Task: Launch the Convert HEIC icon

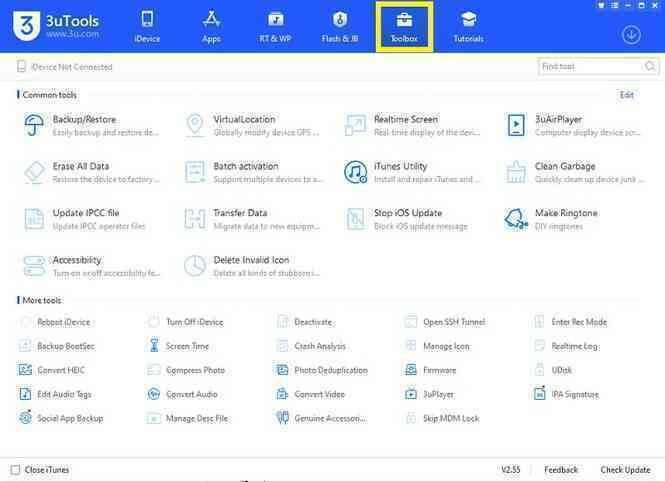Action: click(x=25, y=370)
